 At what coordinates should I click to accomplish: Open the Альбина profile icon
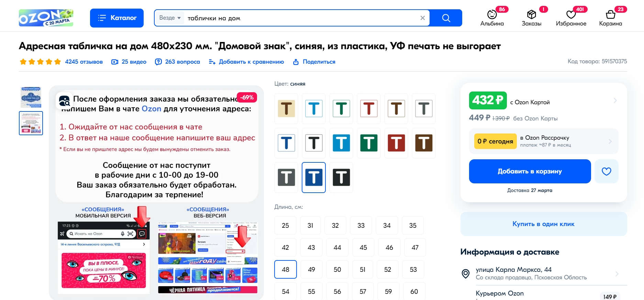click(x=492, y=18)
